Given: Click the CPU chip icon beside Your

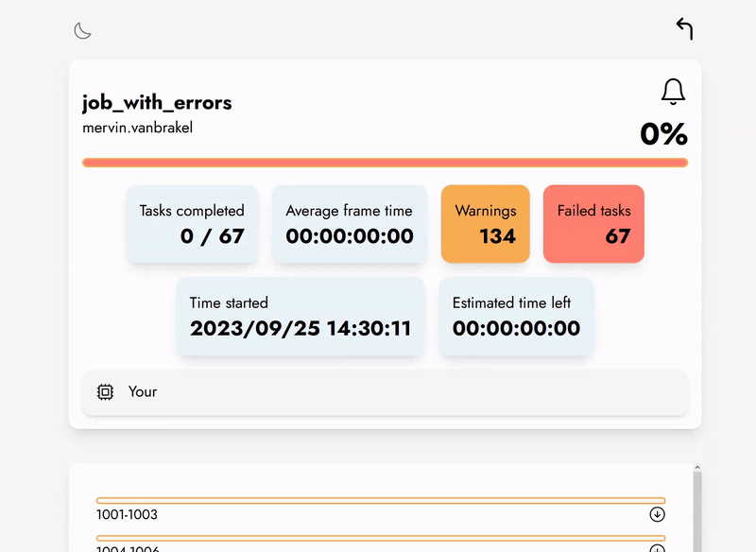Looking at the screenshot, I should 106,391.
